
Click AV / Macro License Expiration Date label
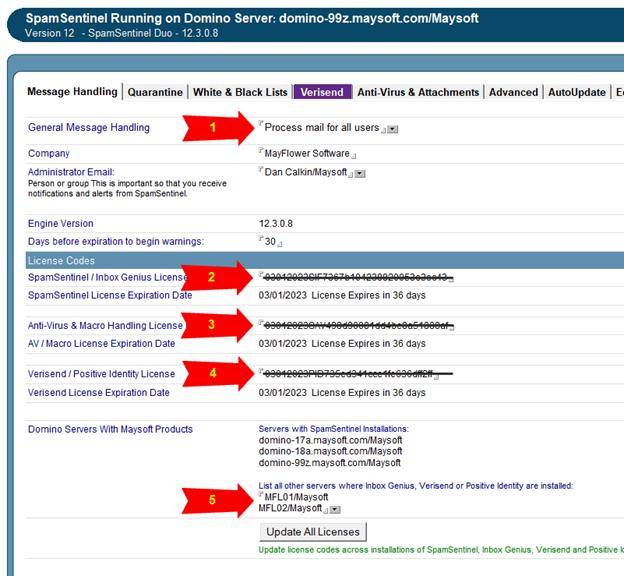pos(101,343)
